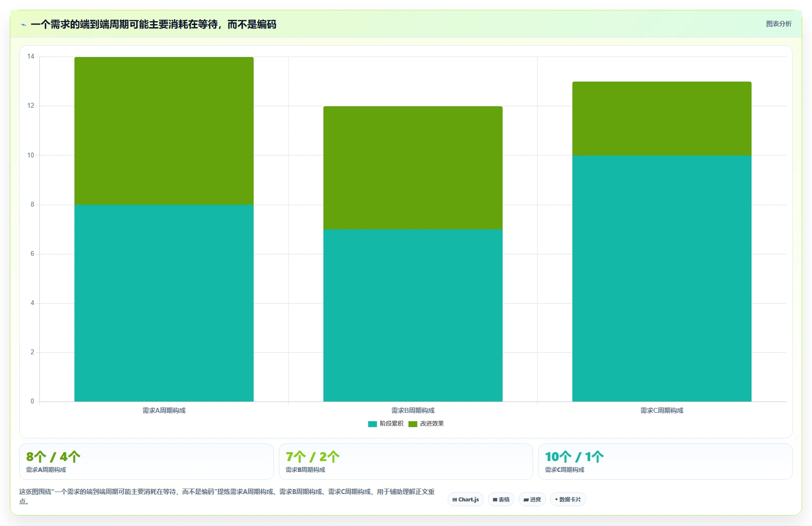812x526 pixels.
Task: Click the 需求B周期构成 axis label
Action: tap(413, 410)
